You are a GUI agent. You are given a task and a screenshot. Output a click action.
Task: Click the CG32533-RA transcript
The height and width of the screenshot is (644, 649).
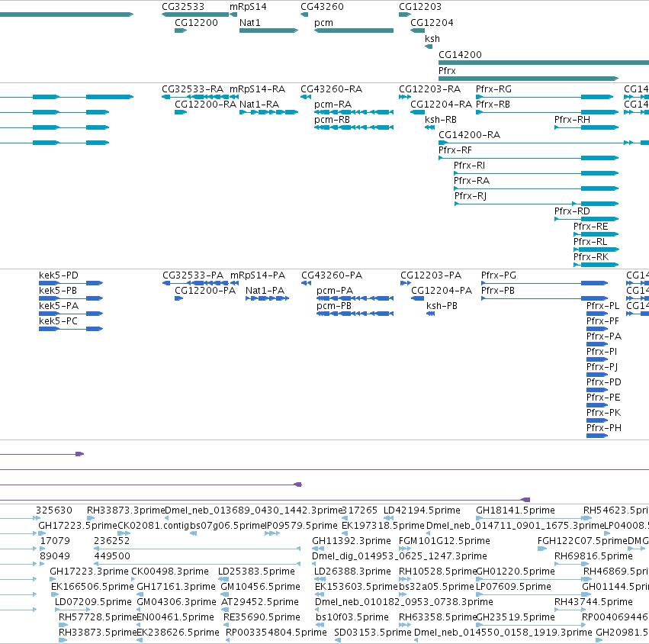(195, 97)
